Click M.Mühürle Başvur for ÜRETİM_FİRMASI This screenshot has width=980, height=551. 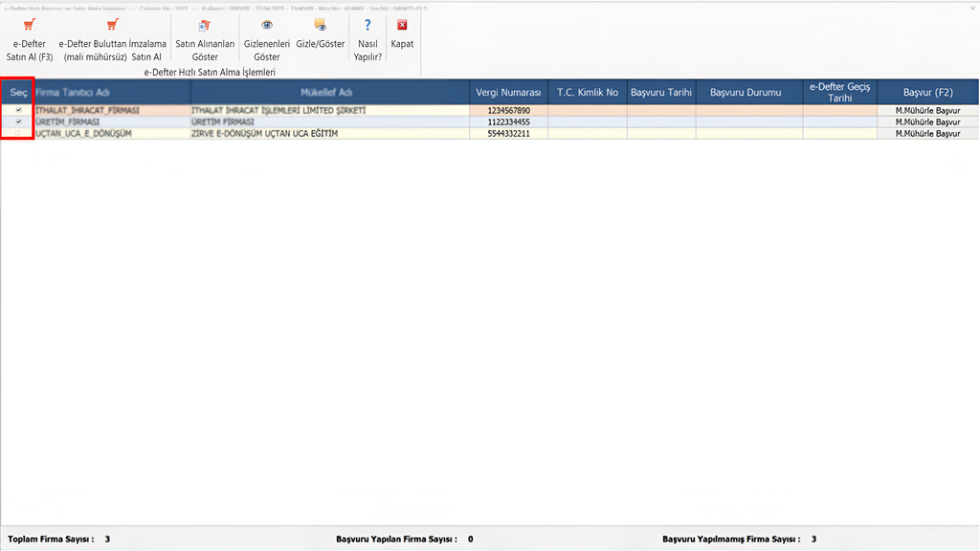(927, 121)
